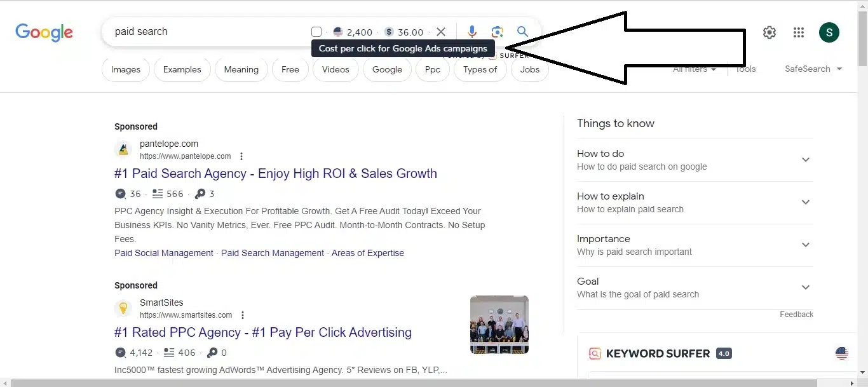Click the Keyword Surfer 4.0 version badge
This screenshot has height=387, width=868.
click(x=724, y=354)
